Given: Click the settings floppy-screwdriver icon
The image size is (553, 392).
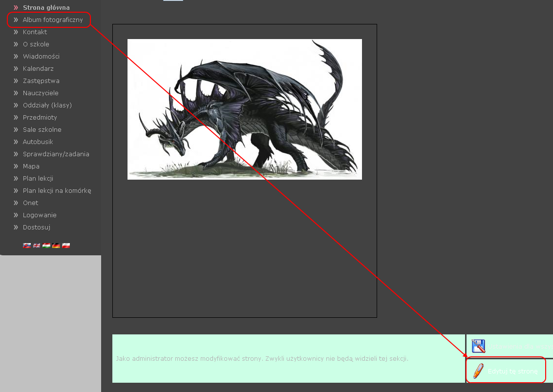Looking at the screenshot, I should (478, 346).
